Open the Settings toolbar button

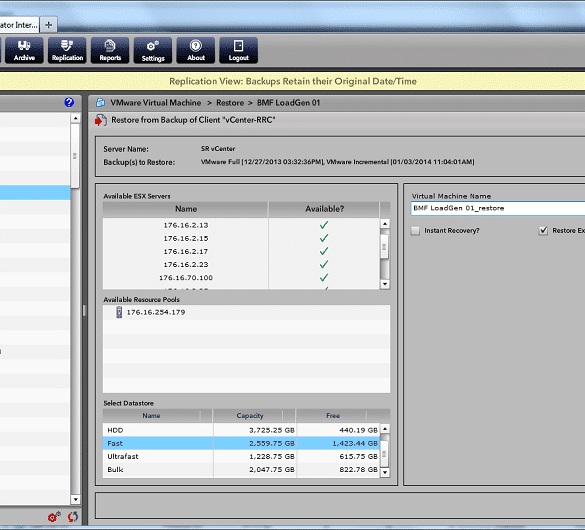click(153, 50)
